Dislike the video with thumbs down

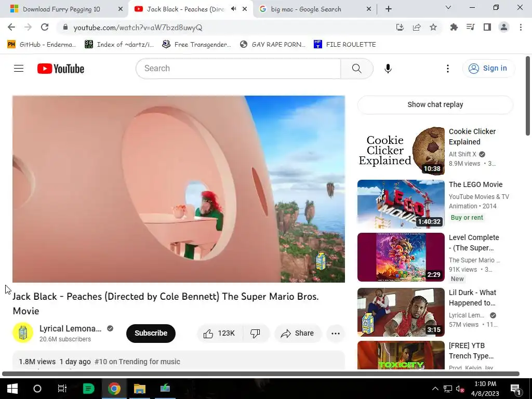click(256, 333)
